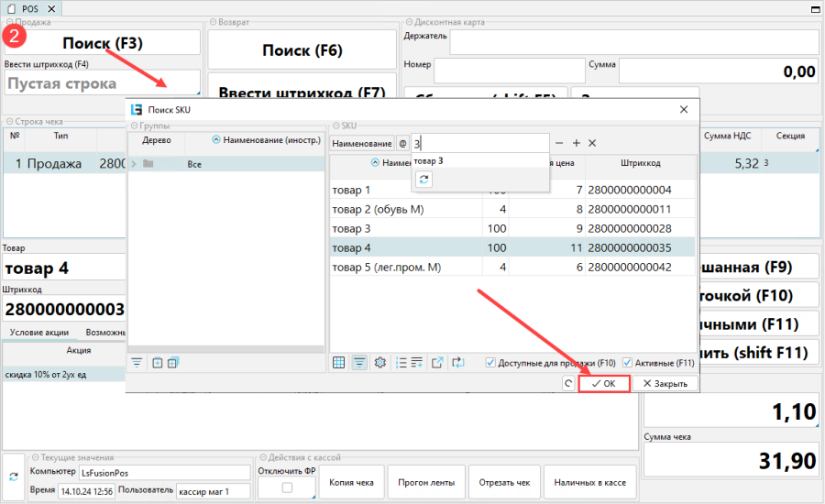This screenshot has width=825, height=504.
Task: Collapse the 'Текущие значения' panel
Action: click(x=35, y=456)
